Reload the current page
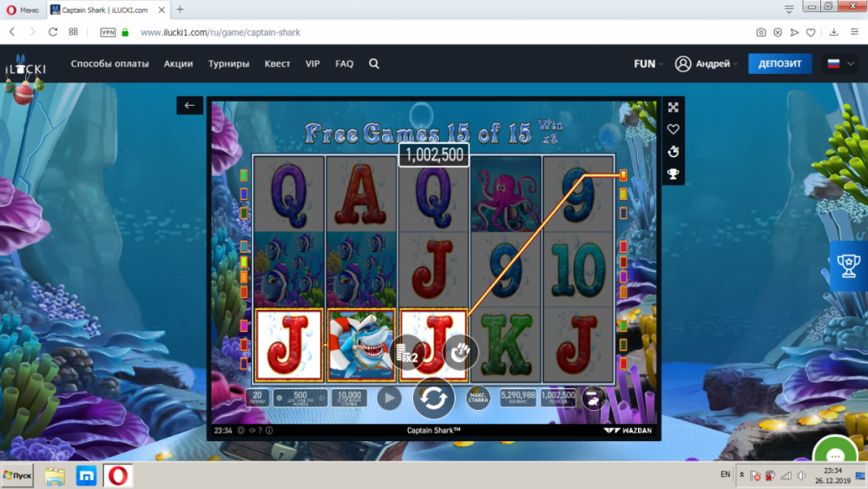The height and width of the screenshot is (489, 868). (53, 32)
